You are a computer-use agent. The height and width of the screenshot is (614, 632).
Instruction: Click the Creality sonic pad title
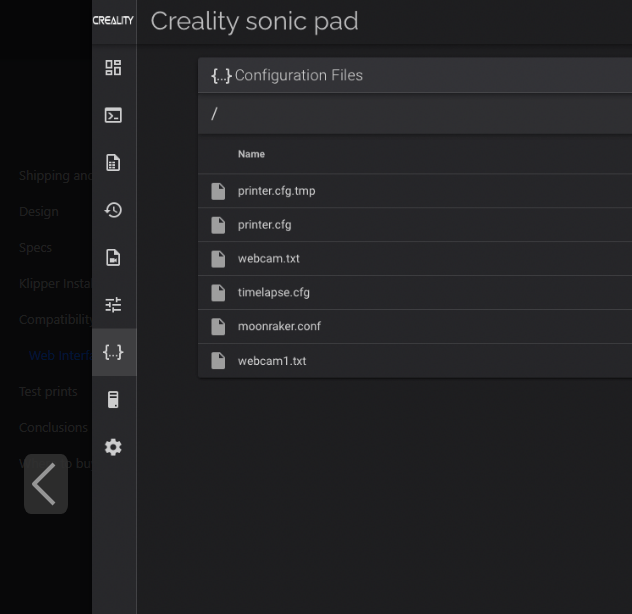(254, 21)
